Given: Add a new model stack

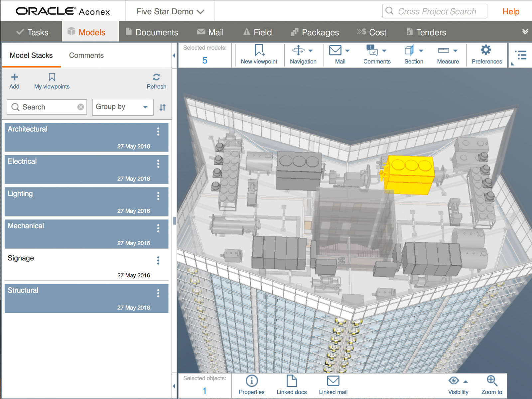Looking at the screenshot, I should click(14, 81).
